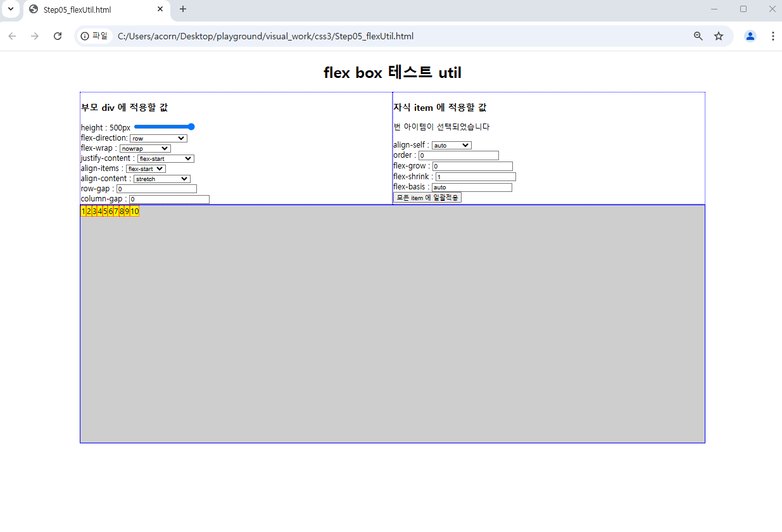Viewport: 782px width, 532px height.
Task: Open the flex-direction dropdown
Action: point(158,138)
